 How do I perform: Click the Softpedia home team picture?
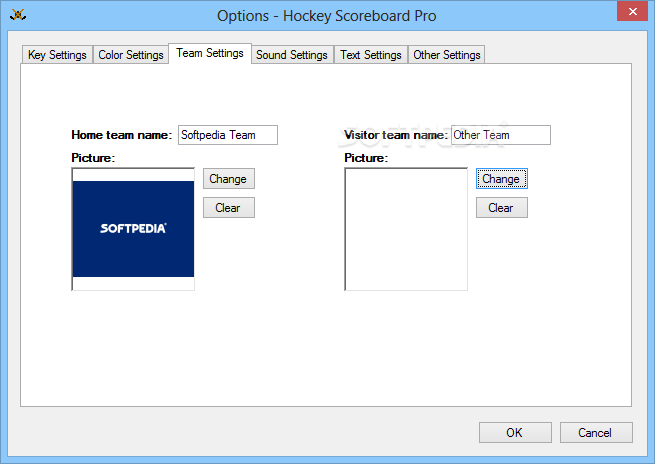133,229
